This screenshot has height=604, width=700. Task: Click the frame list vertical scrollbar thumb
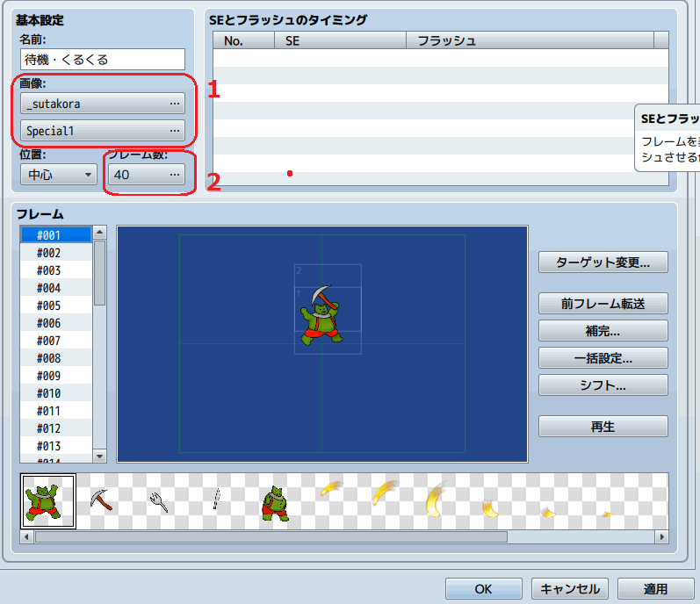(x=99, y=273)
